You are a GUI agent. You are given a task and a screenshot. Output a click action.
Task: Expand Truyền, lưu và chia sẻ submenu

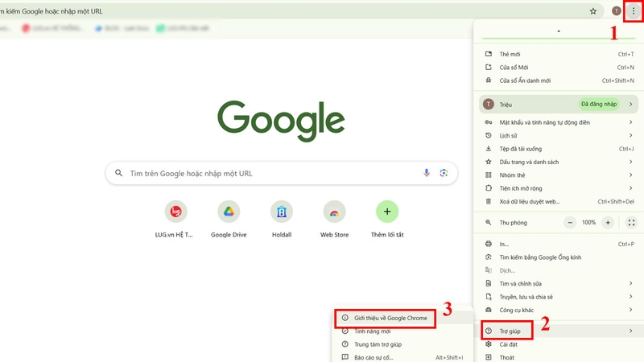[x=559, y=297]
